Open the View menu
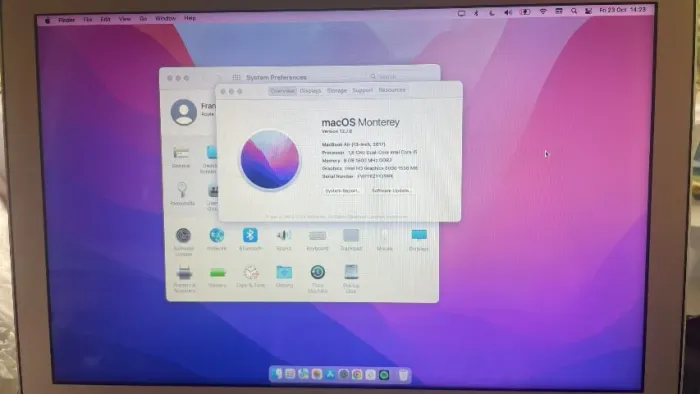 tap(125, 19)
